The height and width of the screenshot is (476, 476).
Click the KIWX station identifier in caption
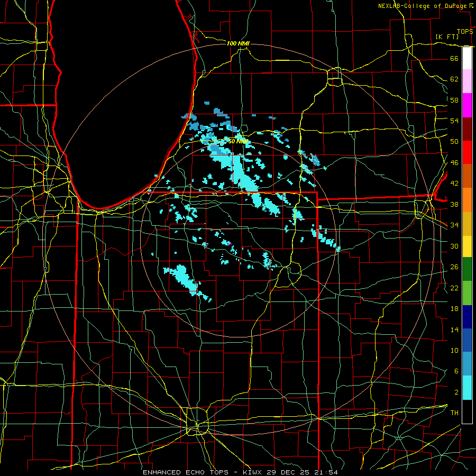(253, 472)
